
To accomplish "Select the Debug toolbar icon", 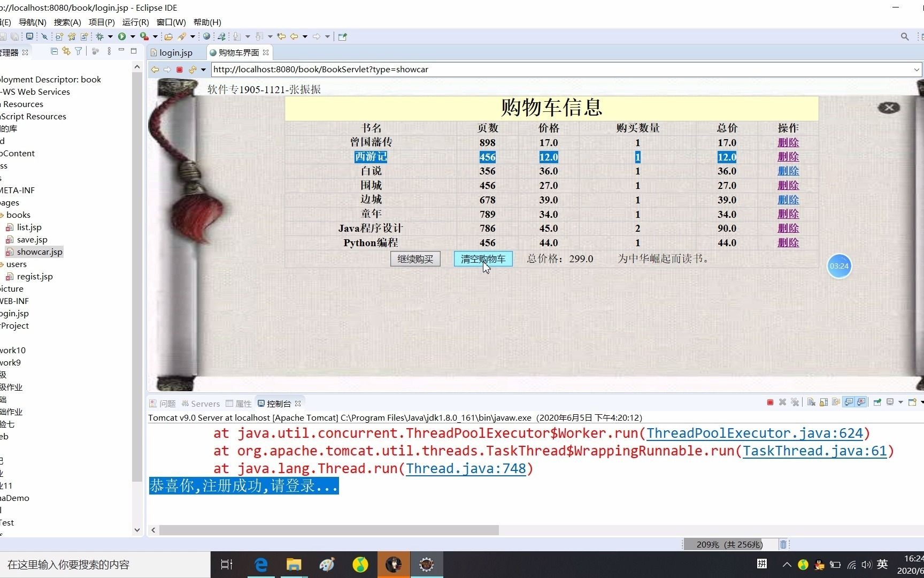I will pyautogui.click(x=99, y=36).
